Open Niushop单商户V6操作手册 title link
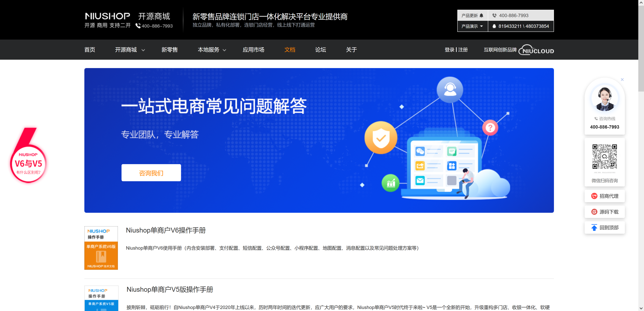The height and width of the screenshot is (311, 644). click(x=166, y=230)
